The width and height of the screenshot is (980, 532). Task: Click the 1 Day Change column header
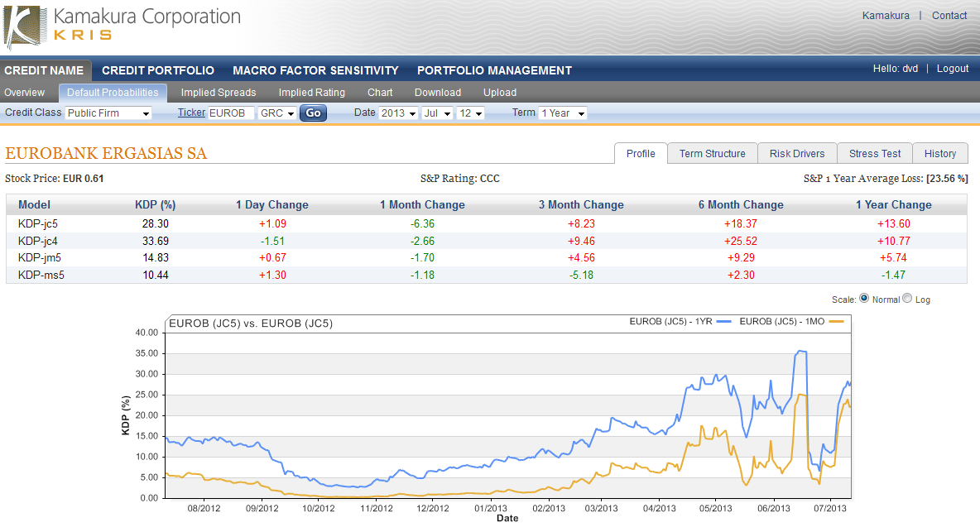[271, 205]
